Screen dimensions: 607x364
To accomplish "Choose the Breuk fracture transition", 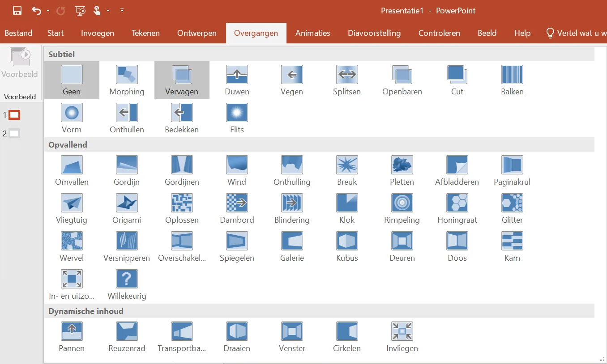I will tap(347, 170).
